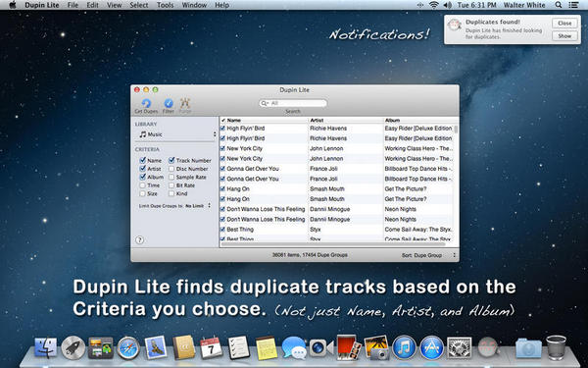Open Finder from the Dock

click(x=46, y=347)
